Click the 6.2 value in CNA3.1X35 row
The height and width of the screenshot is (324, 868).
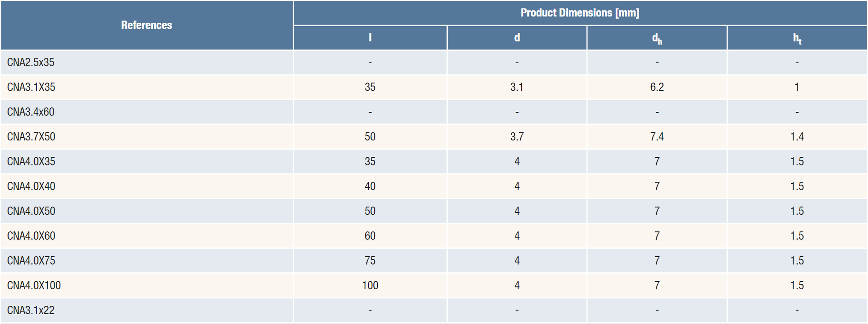[657, 87]
